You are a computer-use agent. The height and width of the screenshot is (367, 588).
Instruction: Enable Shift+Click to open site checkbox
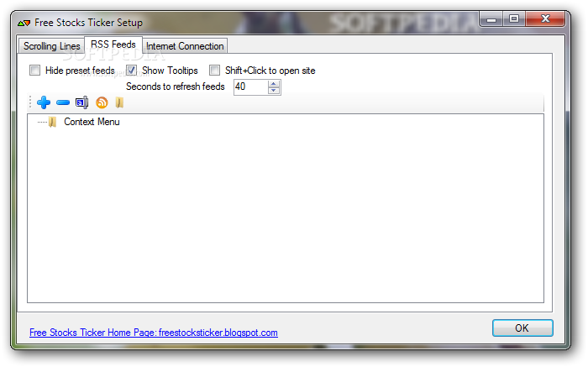coord(214,70)
